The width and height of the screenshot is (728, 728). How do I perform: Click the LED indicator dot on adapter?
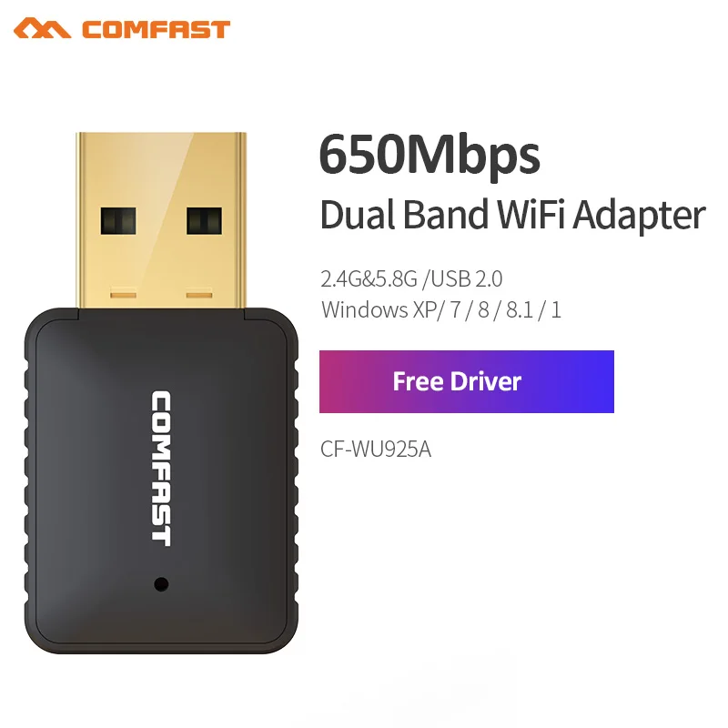161,584
